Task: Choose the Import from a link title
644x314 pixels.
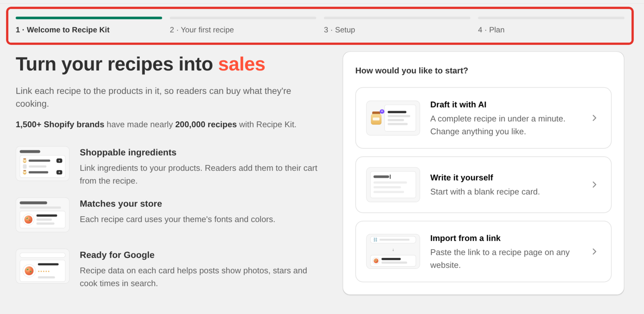Action: pos(465,238)
